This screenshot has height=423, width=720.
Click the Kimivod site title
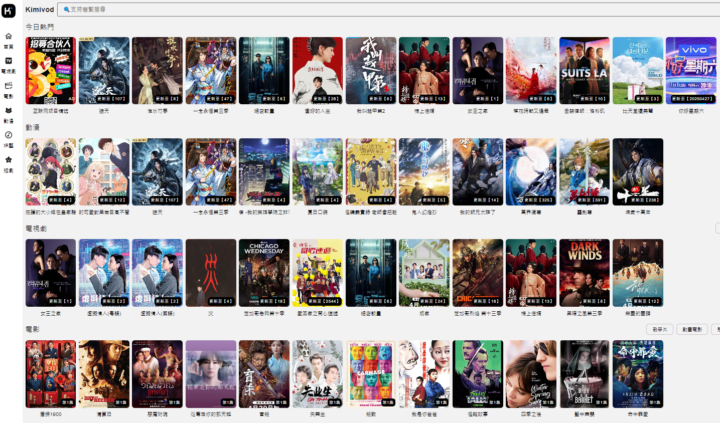click(x=39, y=9)
